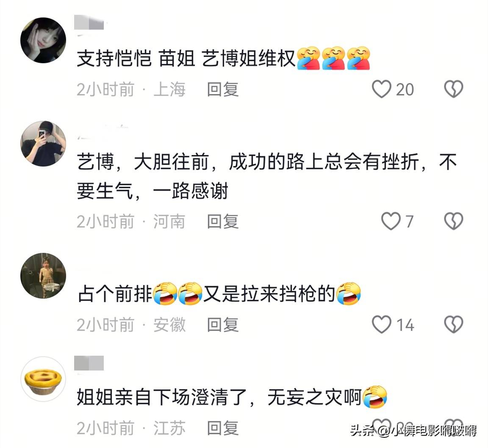Screen dimensions: 488x448
Task: Select the comment 占个前排 又是拉来挡枪的
Action: (x=219, y=294)
